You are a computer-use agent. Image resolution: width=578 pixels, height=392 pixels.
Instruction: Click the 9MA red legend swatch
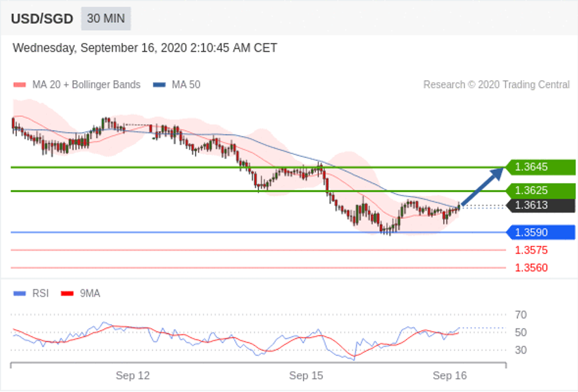click(67, 293)
